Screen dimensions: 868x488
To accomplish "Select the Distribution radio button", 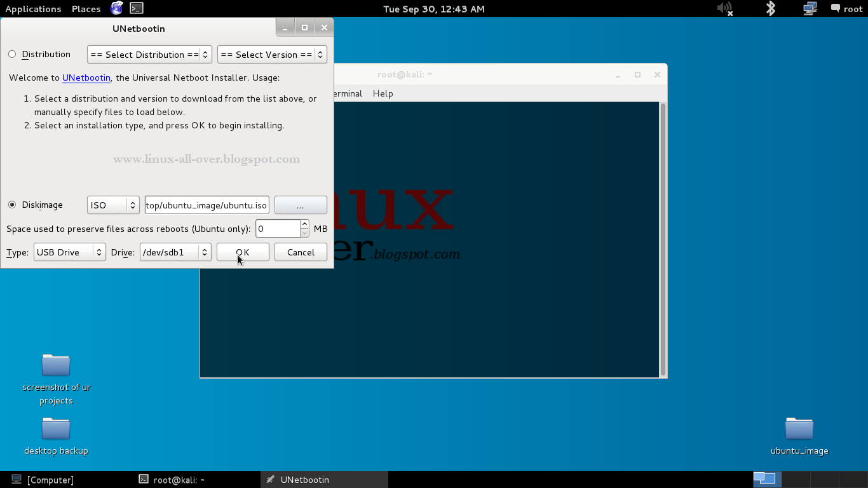I will [x=12, y=55].
